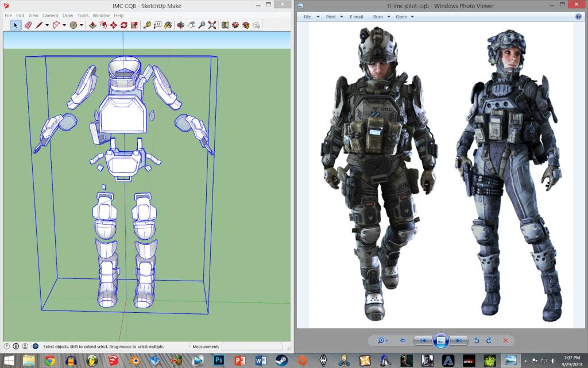Launch Google Chrome from taskbar
The height and width of the screenshot is (368, 588).
coord(50,361)
